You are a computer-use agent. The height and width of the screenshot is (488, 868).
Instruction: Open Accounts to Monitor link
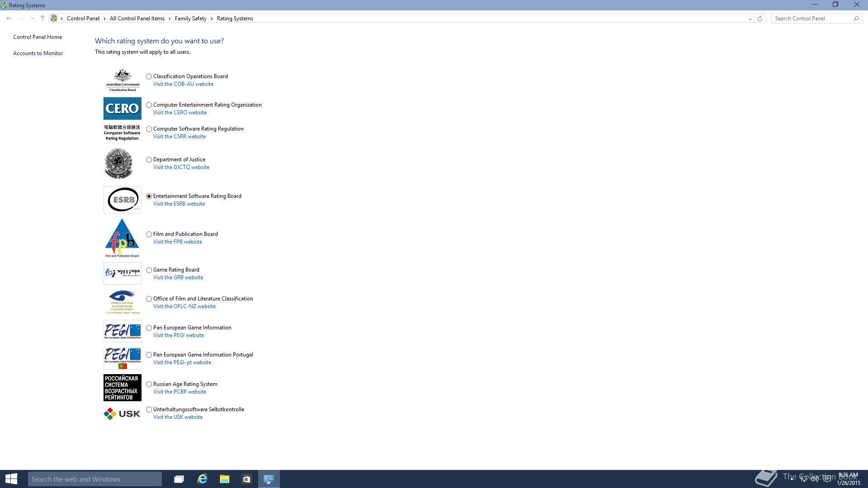pos(38,53)
